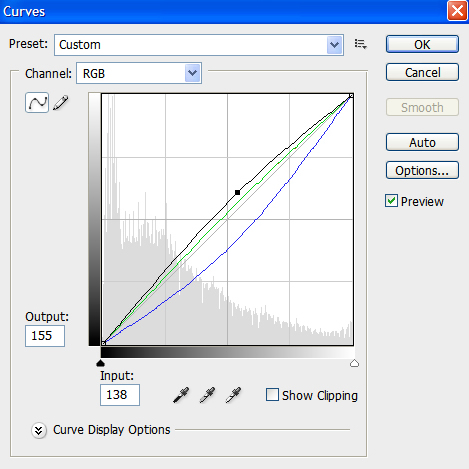The width and height of the screenshot is (469, 469).
Task: Open the preset options menu icon
Action: tap(361, 44)
